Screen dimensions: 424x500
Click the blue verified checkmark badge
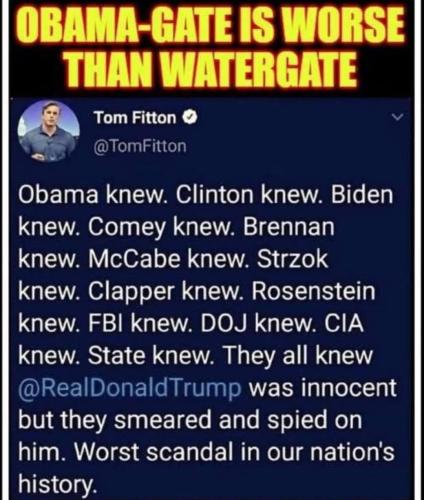(190, 118)
